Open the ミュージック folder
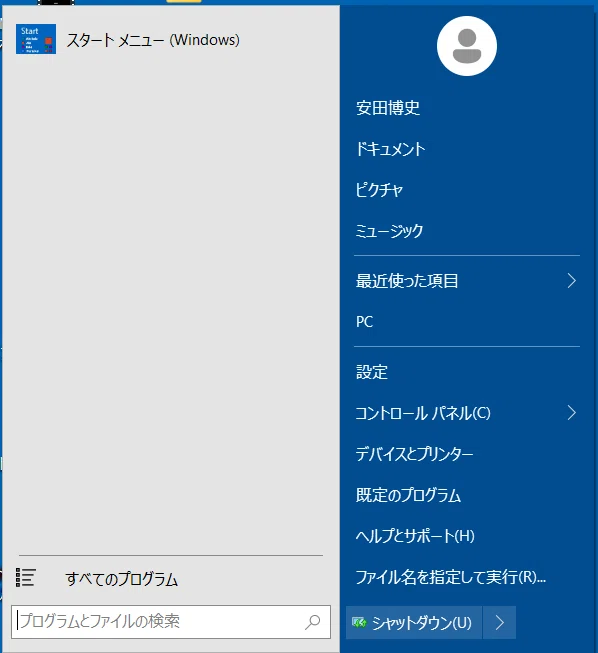 click(389, 231)
